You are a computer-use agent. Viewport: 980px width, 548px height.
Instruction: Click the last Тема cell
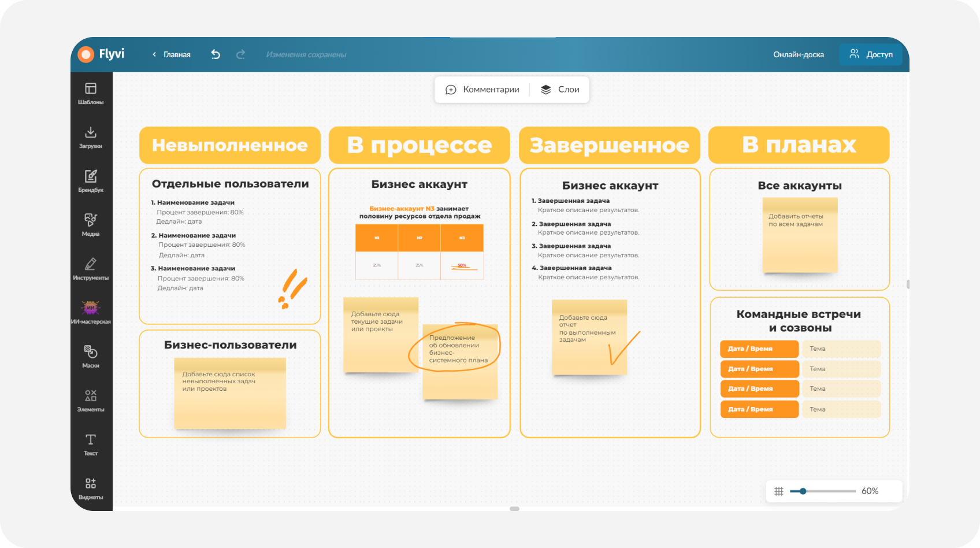pos(841,409)
